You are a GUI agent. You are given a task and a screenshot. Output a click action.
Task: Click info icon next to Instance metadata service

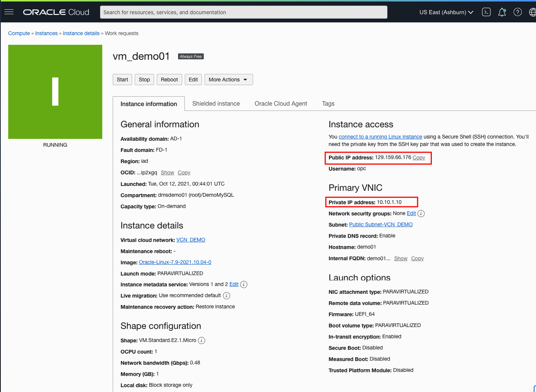pos(244,284)
